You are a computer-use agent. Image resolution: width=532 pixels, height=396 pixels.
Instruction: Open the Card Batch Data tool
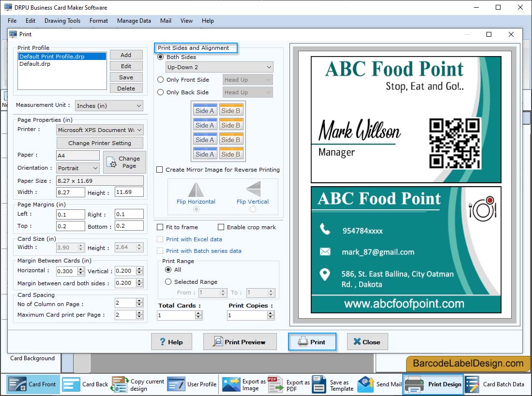pos(495,384)
